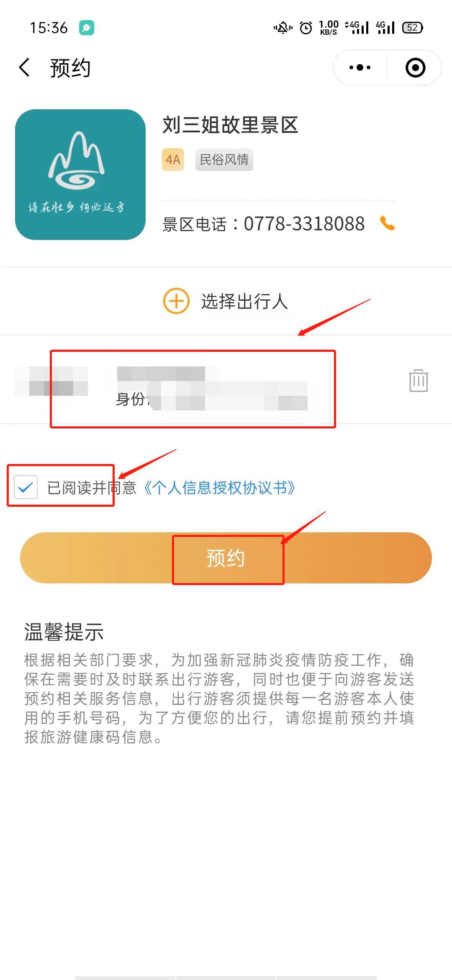Tap the 4A rating tag
Screen dimensions: 452x980
[x=173, y=160]
